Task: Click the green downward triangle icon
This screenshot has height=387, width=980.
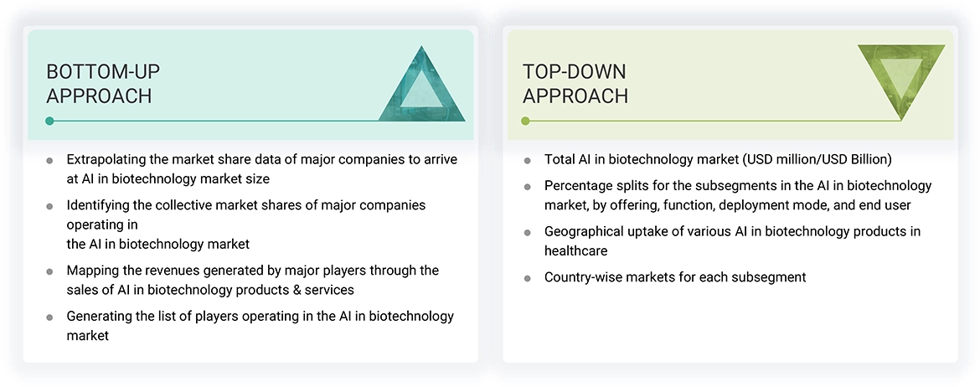Action: click(x=901, y=75)
